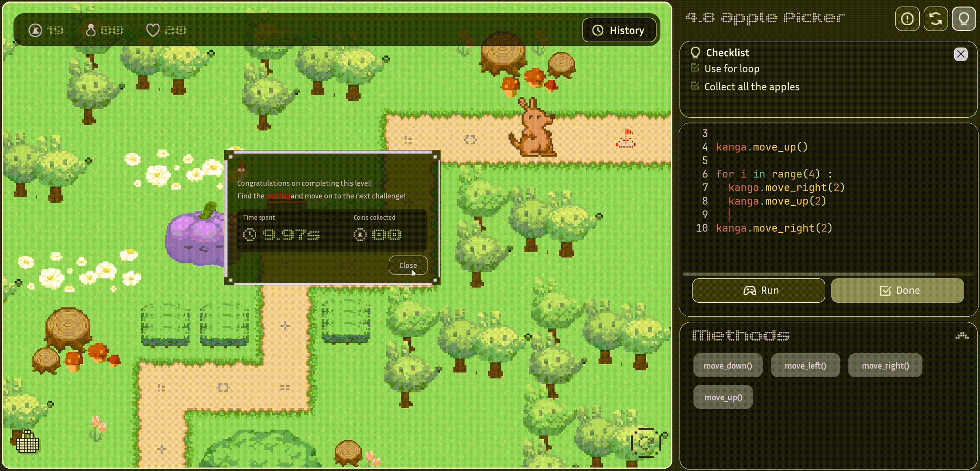Click the Checklist lightbulb icon

(x=695, y=53)
